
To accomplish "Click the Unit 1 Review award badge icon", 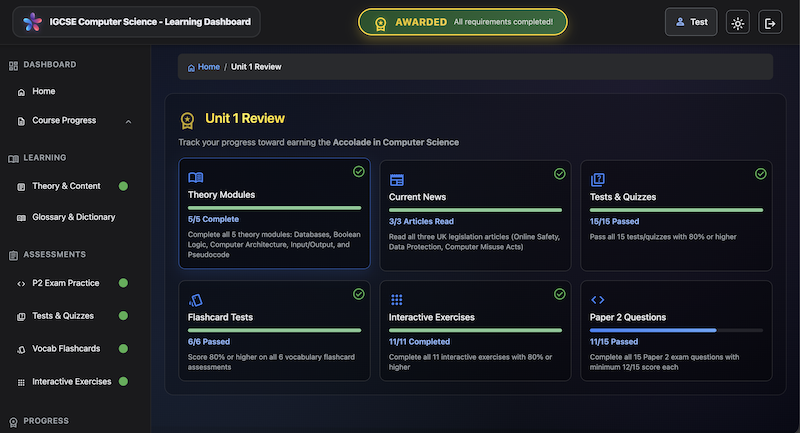I will [187, 120].
